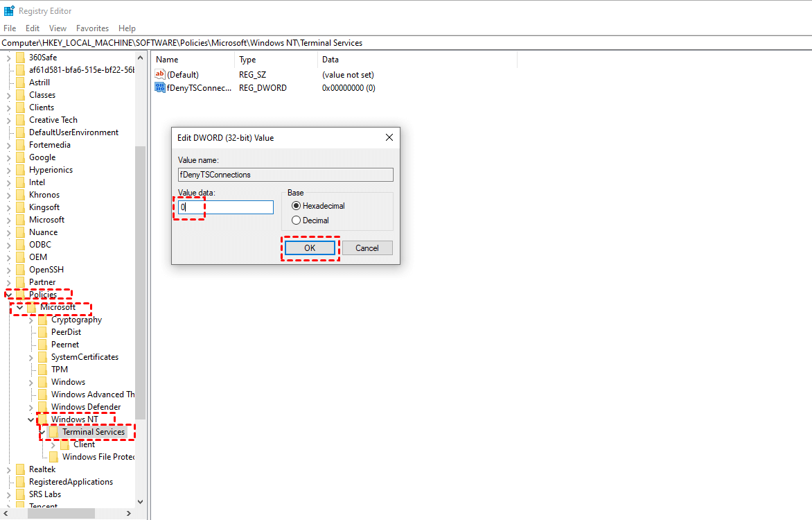Expand the 360Safe key

coord(9,58)
